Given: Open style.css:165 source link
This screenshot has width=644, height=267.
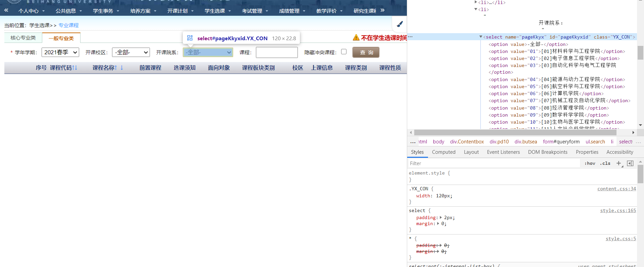Looking at the screenshot, I should 618,210.
